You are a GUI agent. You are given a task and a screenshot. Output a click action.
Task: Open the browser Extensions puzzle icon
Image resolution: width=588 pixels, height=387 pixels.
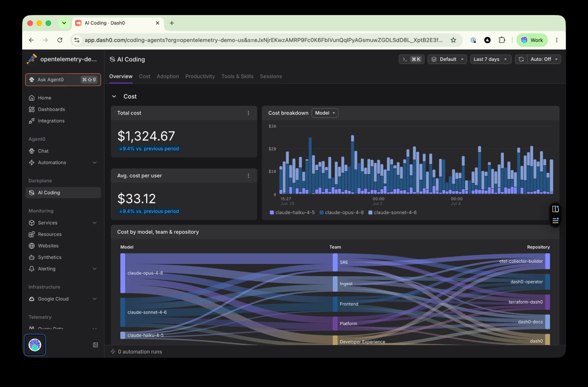(502, 40)
